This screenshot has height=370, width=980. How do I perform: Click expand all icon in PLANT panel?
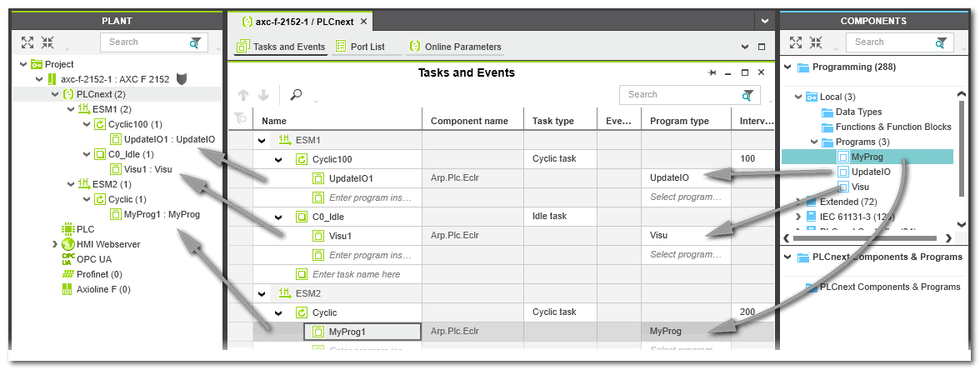27,42
